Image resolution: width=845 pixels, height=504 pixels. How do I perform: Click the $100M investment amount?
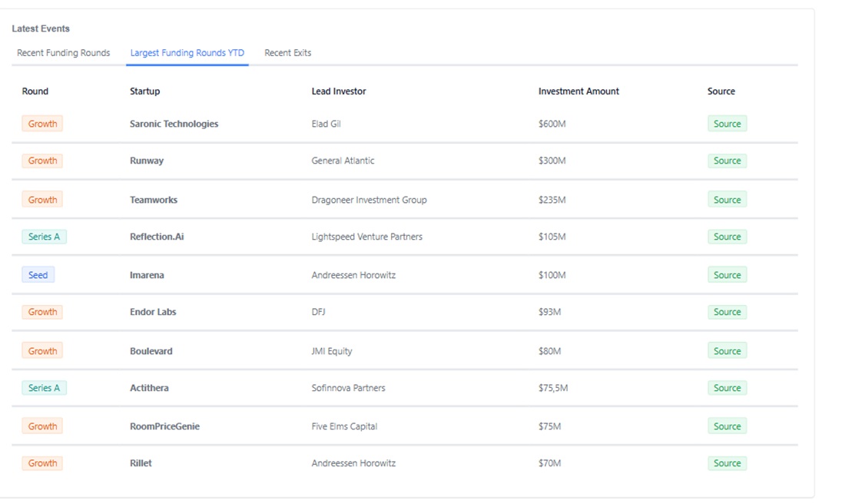[x=552, y=275]
